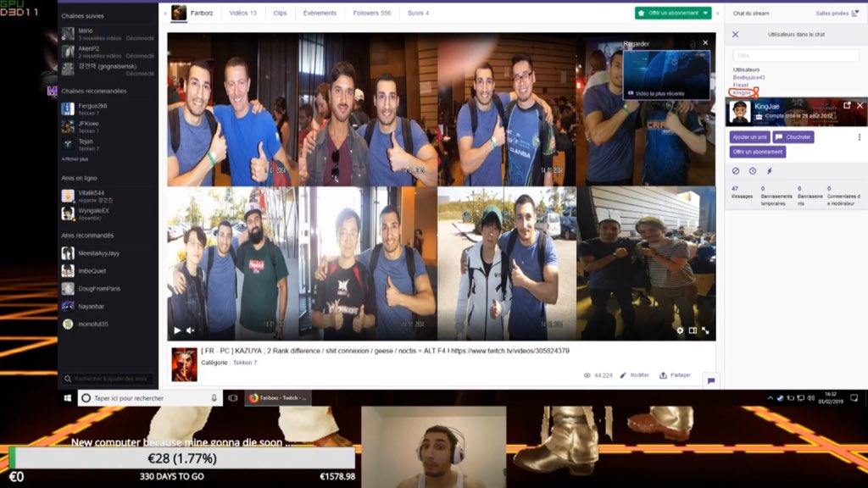Click Ajouter un ami button
The height and width of the screenshot is (488, 868).
749,136
